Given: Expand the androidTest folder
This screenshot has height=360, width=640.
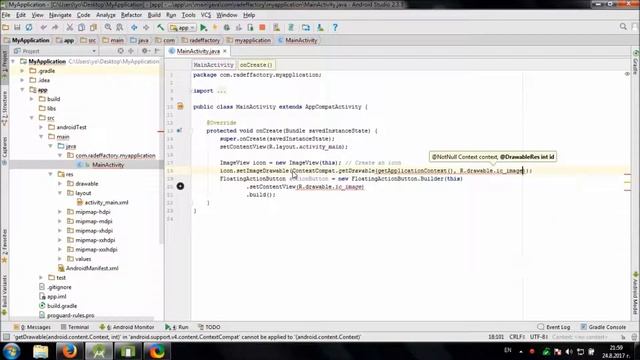Looking at the screenshot, I should pyautogui.click(x=41, y=127).
